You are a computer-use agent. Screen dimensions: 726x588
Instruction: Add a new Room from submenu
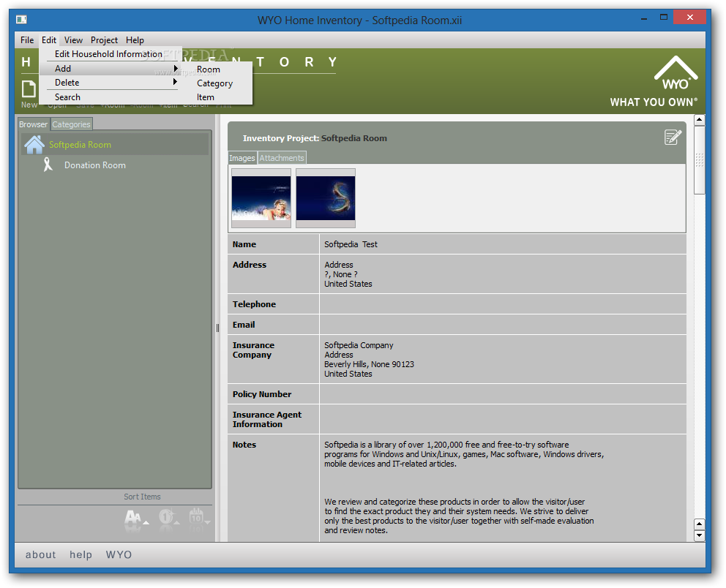click(x=217, y=69)
